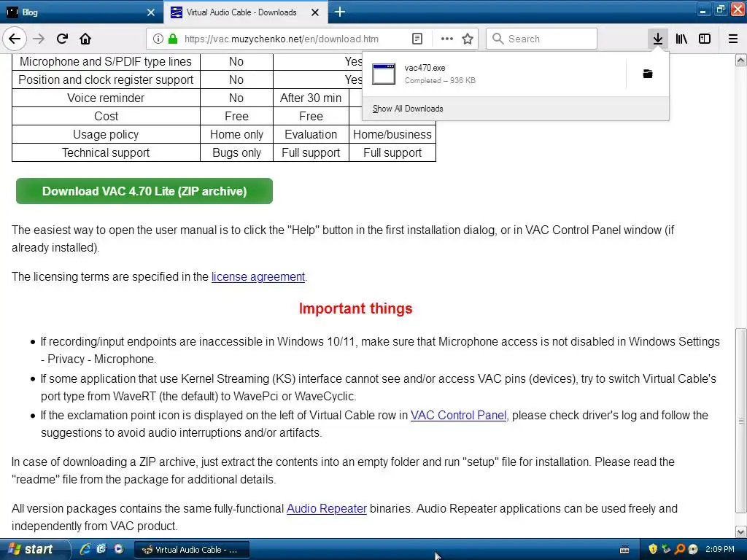Click the 'Technical support' row label
The height and width of the screenshot is (560, 747).
click(106, 152)
